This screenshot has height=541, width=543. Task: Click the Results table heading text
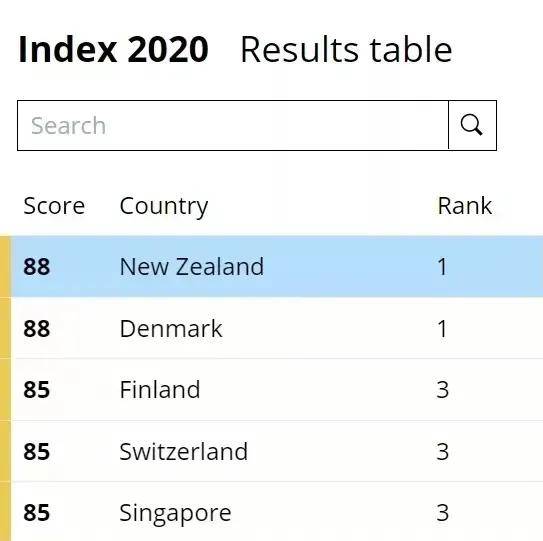[346, 50]
